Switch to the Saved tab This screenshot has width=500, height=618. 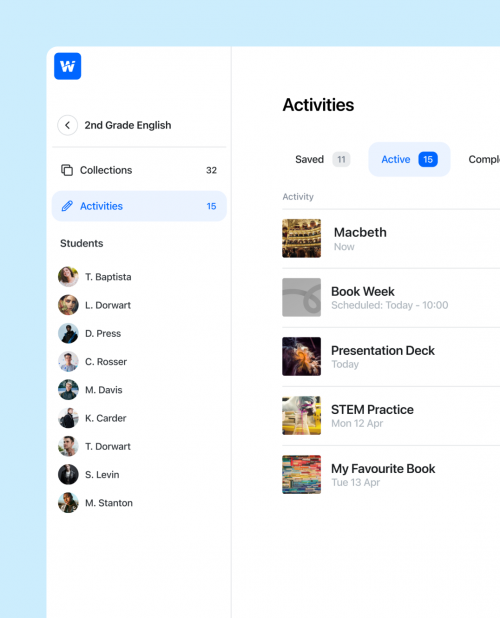pyautogui.click(x=322, y=159)
